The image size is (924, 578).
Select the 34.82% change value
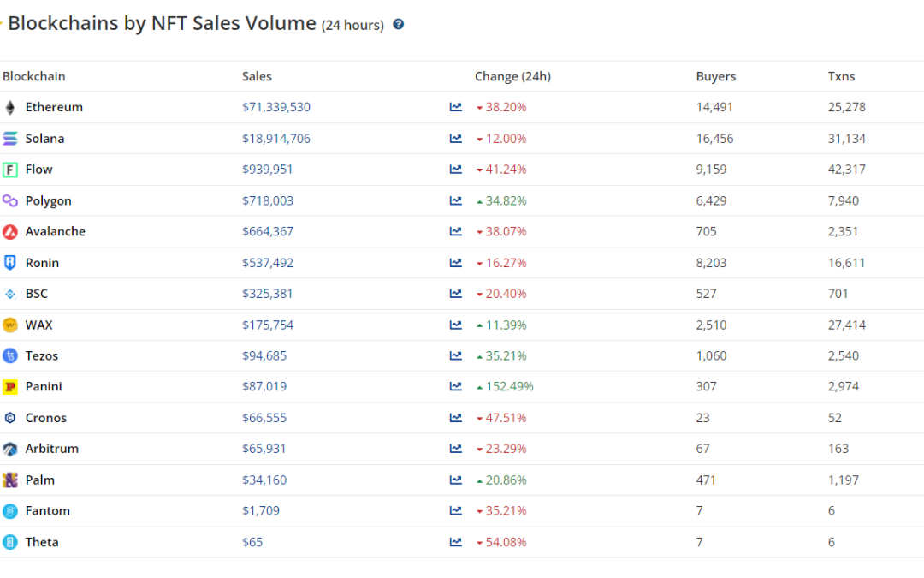(506, 200)
